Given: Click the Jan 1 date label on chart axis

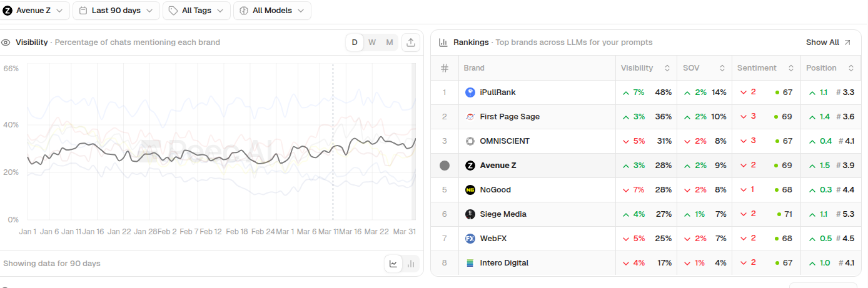Looking at the screenshot, I should click(28, 232).
